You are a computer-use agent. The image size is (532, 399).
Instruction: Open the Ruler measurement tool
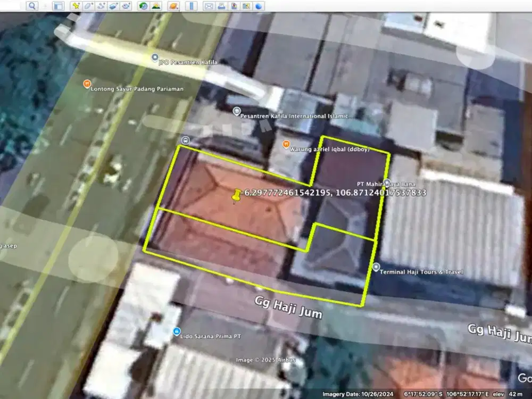coord(191,6)
